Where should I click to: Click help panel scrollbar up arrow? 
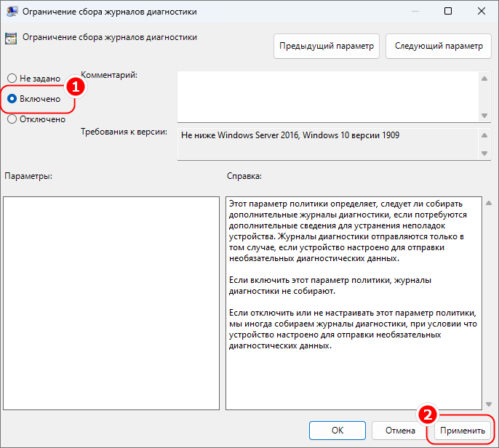coord(489,203)
